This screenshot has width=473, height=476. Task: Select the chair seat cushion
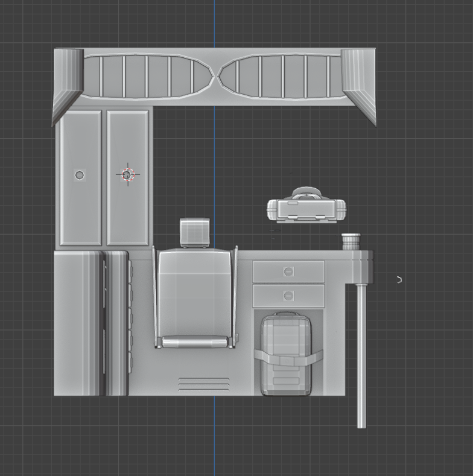coord(195,342)
